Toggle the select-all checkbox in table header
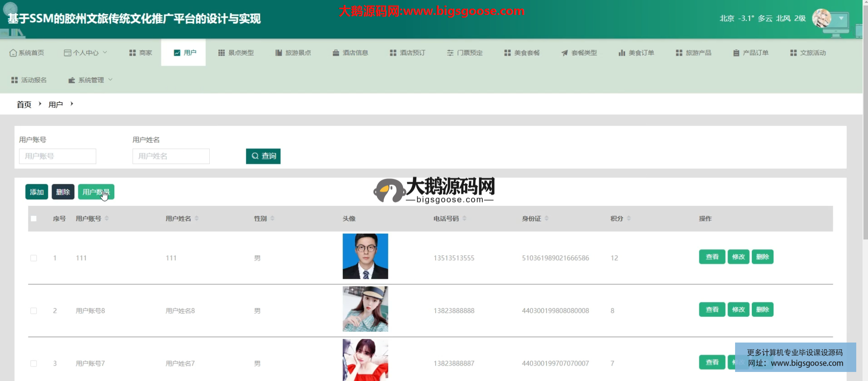 pyautogui.click(x=33, y=219)
